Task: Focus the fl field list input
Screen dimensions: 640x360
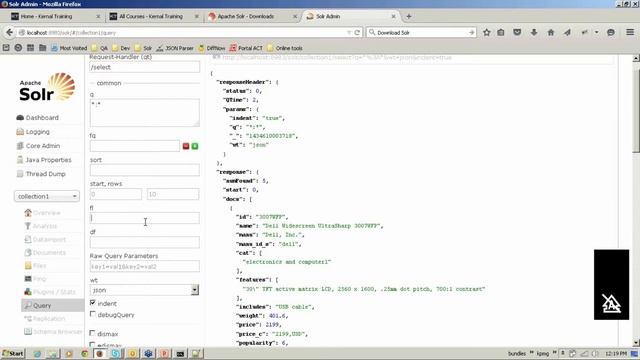Action: pos(144,218)
